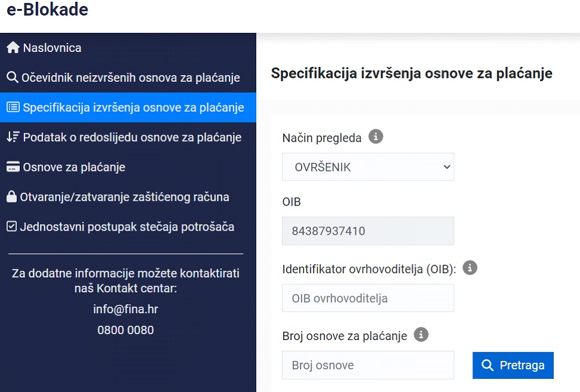
Task: Click the e-Blokade title
Action: 47,10
